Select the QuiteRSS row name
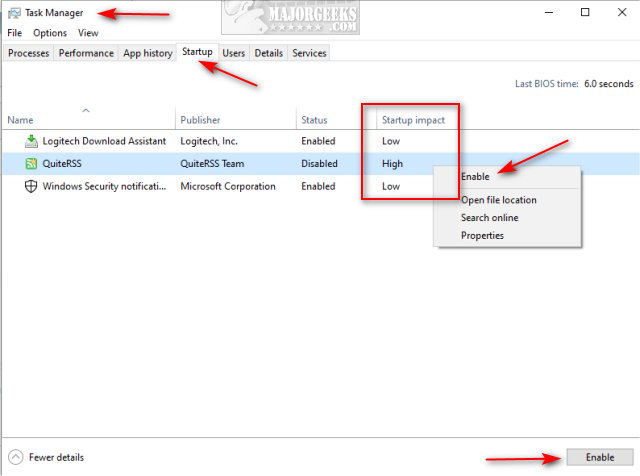Screen dimensions: 640x476 (x=62, y=164)
